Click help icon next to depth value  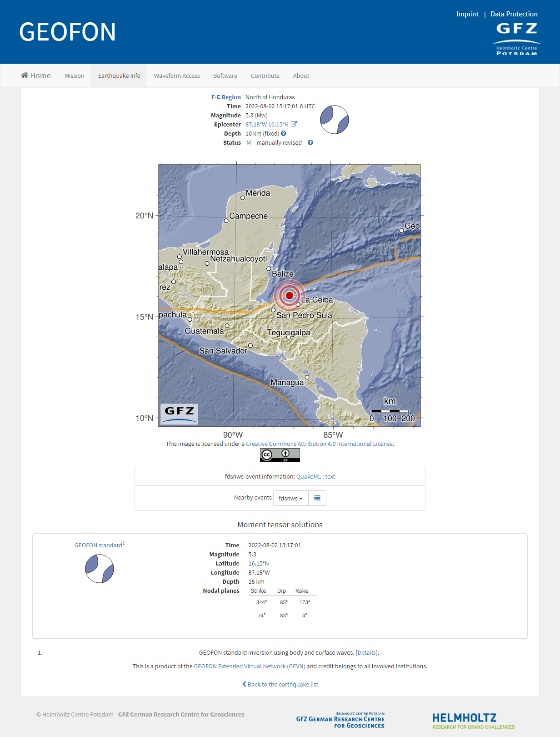coord(284,133)
